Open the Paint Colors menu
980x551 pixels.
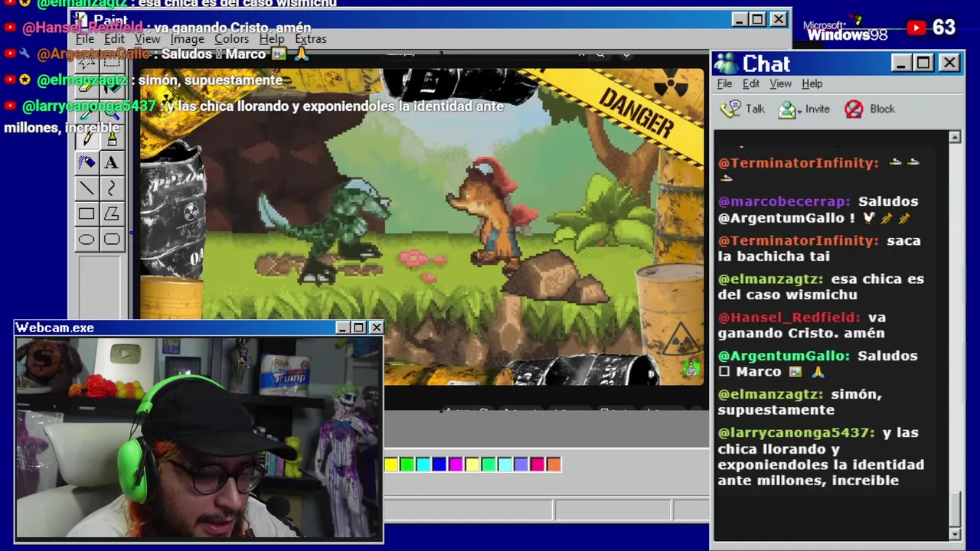pyautogui.click(x=231, y=39)
